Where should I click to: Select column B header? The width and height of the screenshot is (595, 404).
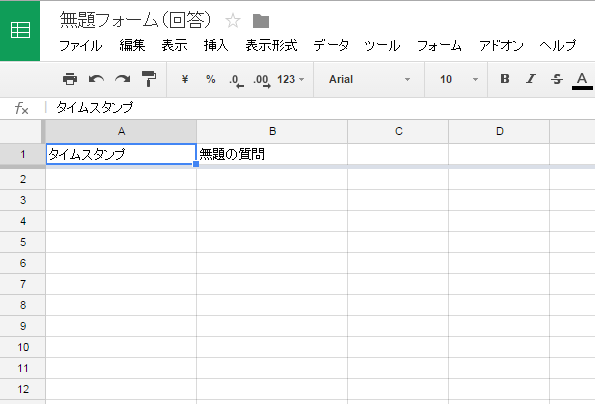tap(272, 131)
